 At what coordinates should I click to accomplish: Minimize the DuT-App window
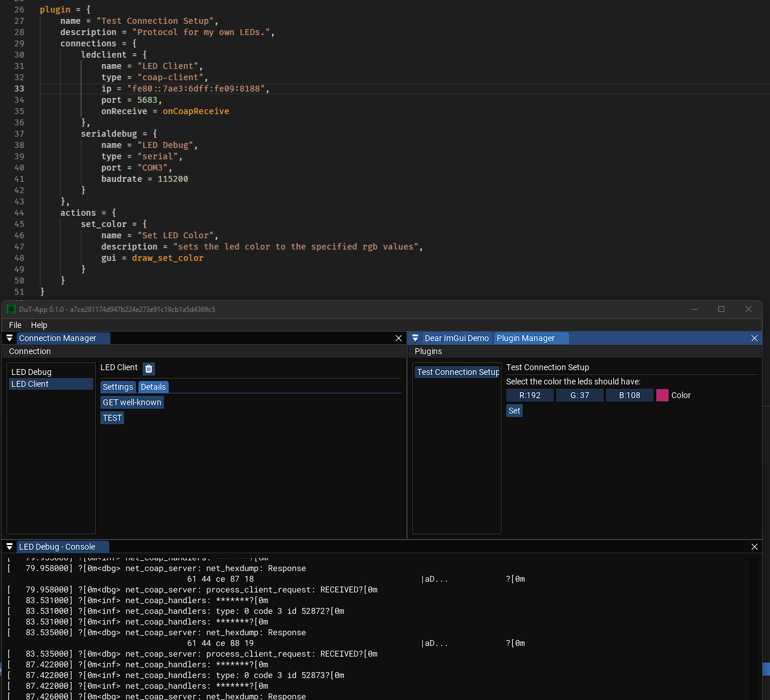click(x=695, y=309)
